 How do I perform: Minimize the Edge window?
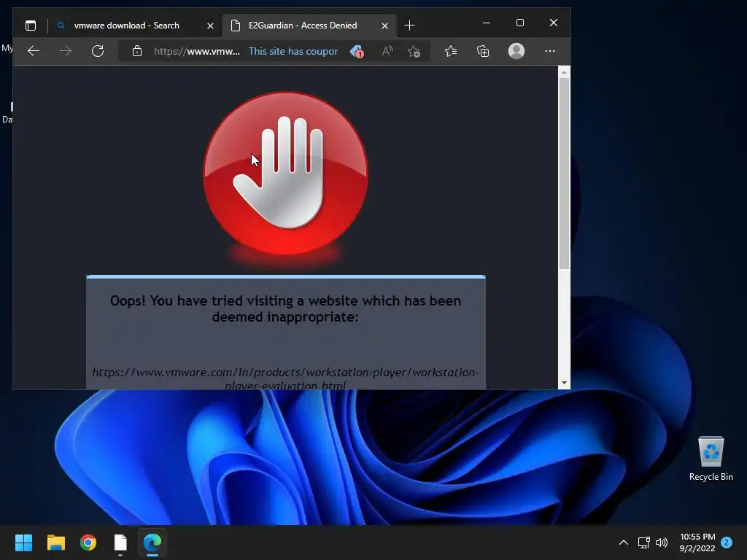(x=487, y=23)
